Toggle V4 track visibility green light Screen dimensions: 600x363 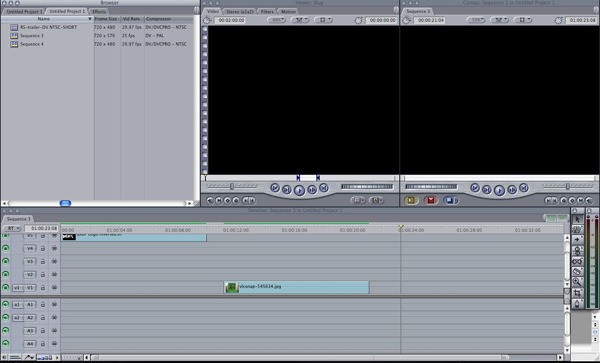6,248
